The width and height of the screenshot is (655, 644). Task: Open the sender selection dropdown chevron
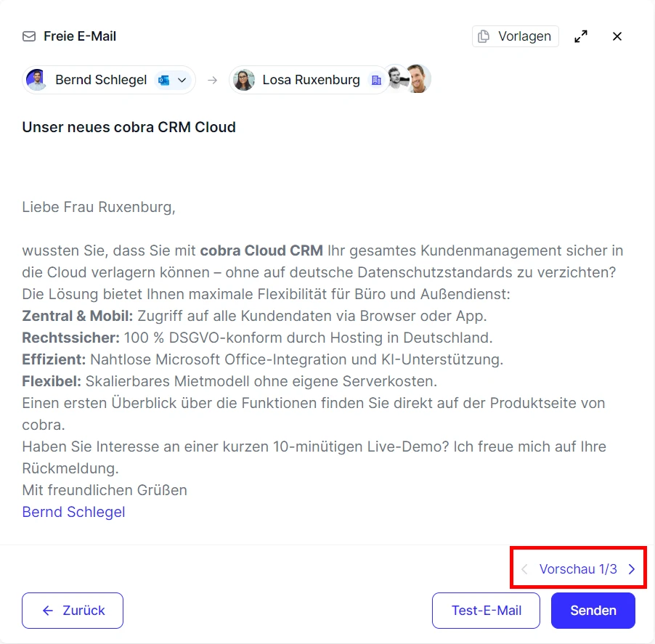click(182, 80)
